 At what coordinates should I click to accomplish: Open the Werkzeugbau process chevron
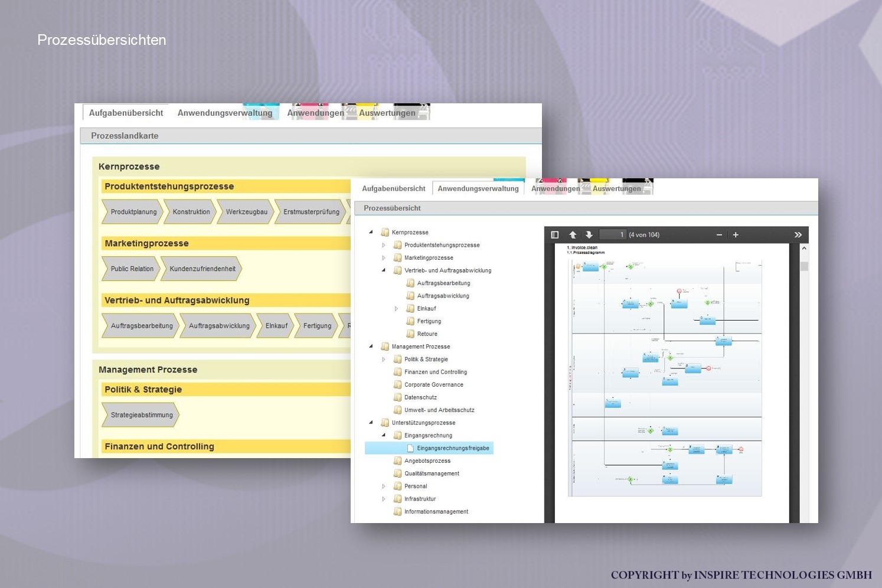[x=246, y=212]
